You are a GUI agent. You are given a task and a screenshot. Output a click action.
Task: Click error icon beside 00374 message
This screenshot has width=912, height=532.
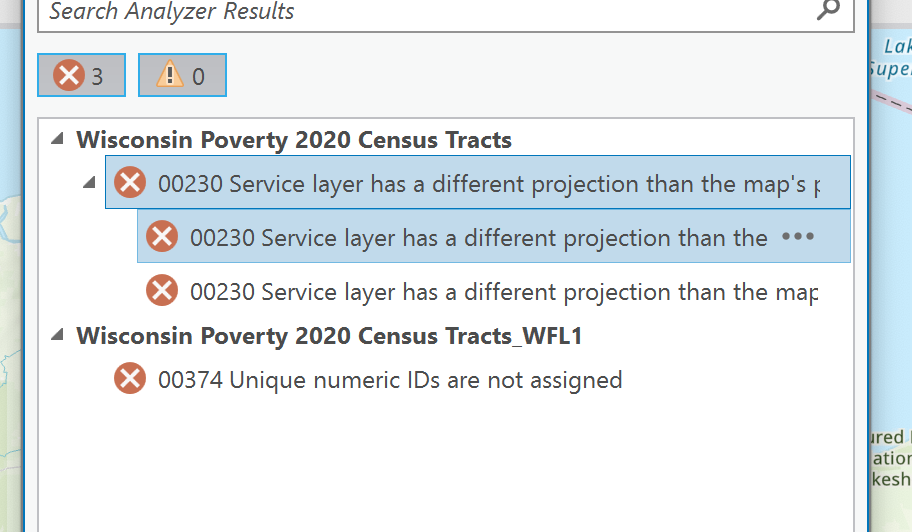(129, 379)
